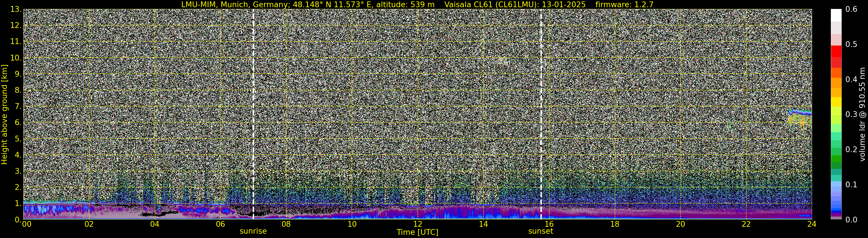Click the colorbar tick label "0.3"

tap(852, 115)
